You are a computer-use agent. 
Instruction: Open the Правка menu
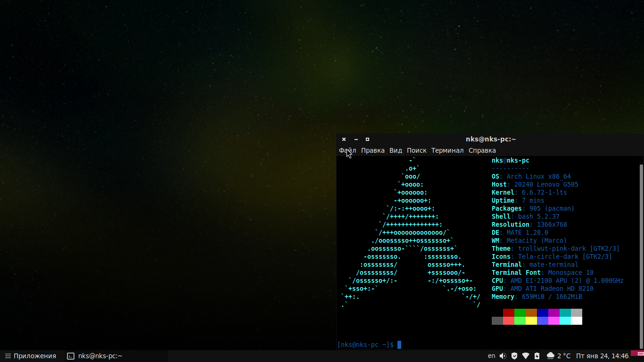coord(373,150)
